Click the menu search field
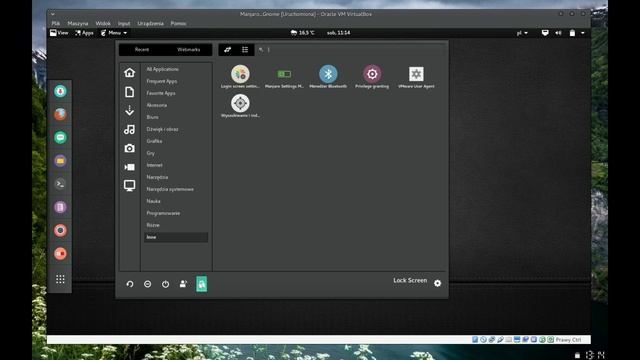Screen dimensions: 640x360 [x=351, y=50]
